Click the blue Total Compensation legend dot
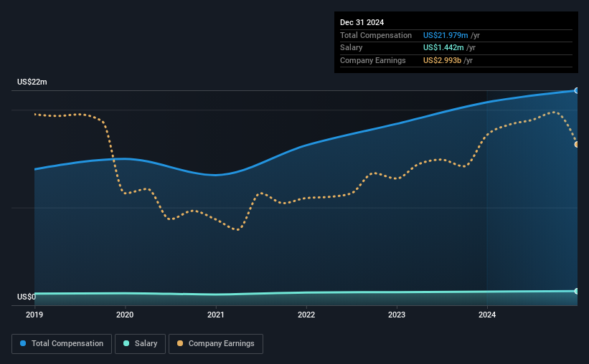589x364 pixels. [x=23, y=343]
